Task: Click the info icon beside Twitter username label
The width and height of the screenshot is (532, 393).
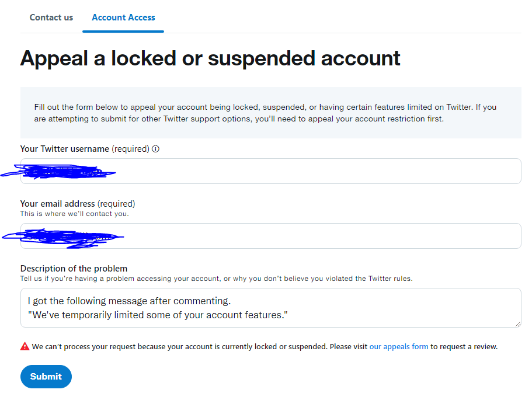Action: coord(154,149)
